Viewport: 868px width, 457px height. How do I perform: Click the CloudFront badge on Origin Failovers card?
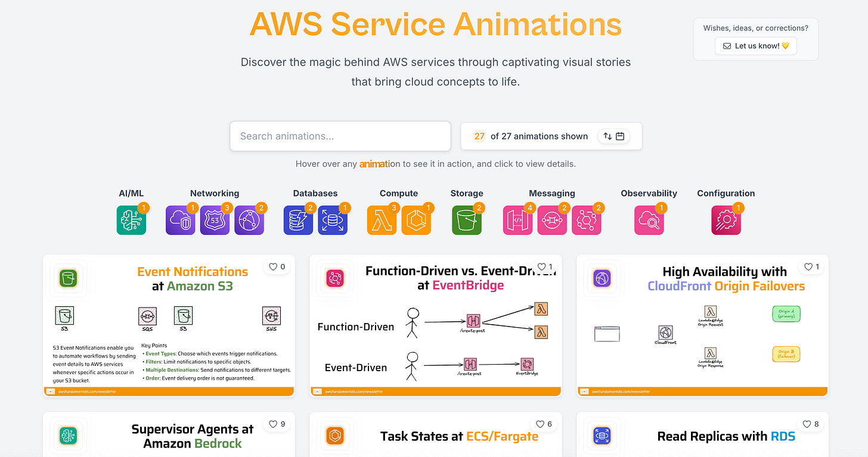click(603, 278)
